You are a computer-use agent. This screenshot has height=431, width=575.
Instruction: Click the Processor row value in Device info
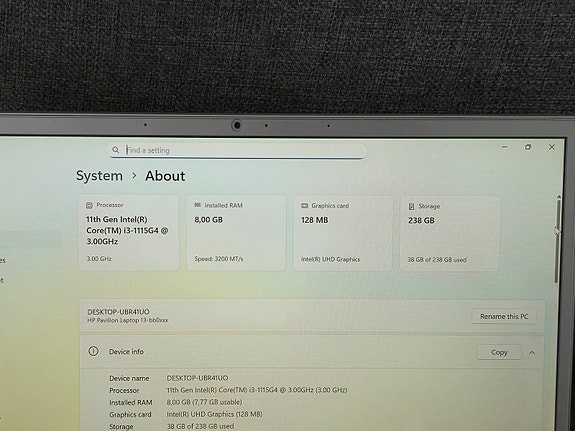[257, 390]
